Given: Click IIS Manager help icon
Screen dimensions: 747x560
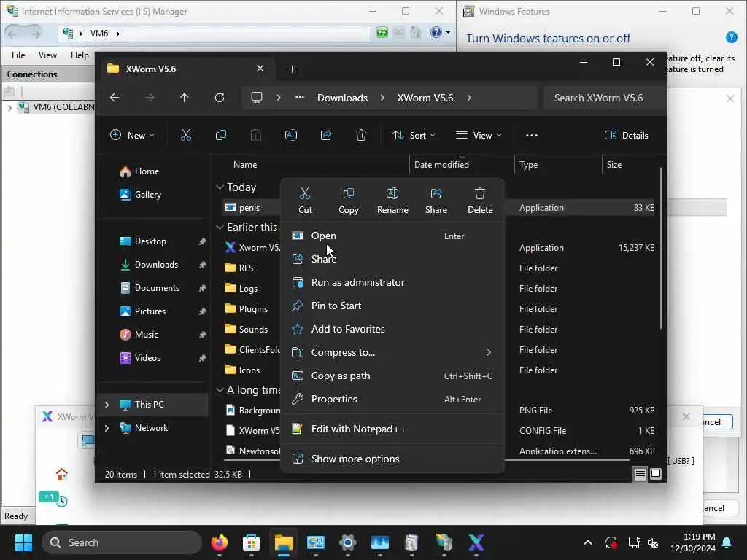Looking at the screenshot, I should click(436, 32).
